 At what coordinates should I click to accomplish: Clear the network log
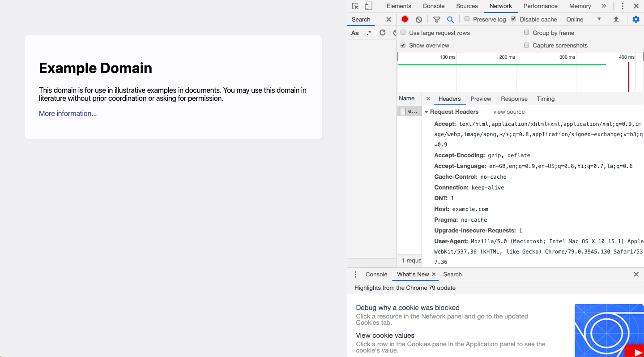pos(419,19)
